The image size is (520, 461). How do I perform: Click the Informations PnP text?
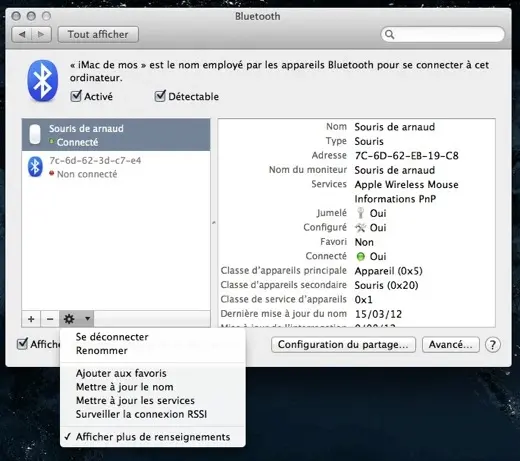tap(395, 199)
